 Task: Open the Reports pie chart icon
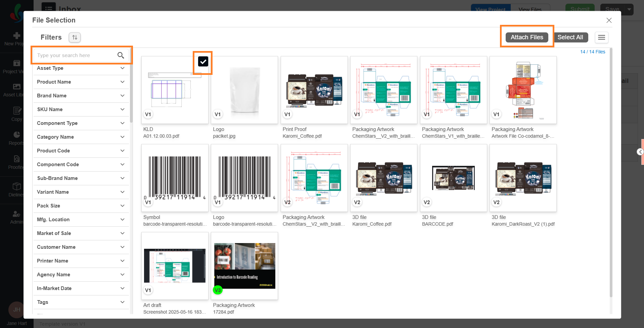(x=16, y=135)
